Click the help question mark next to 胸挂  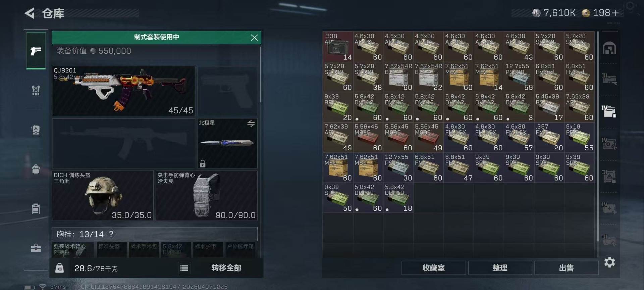pos(111,234)
